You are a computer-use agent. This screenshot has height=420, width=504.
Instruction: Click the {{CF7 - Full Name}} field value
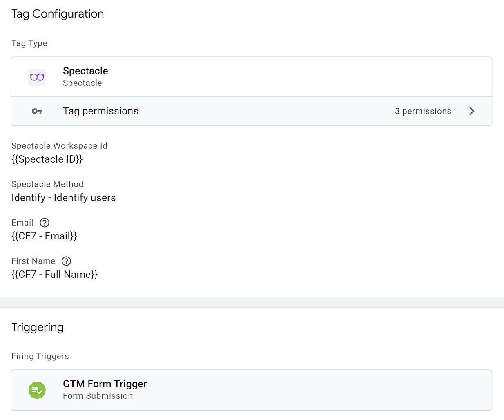55,275
